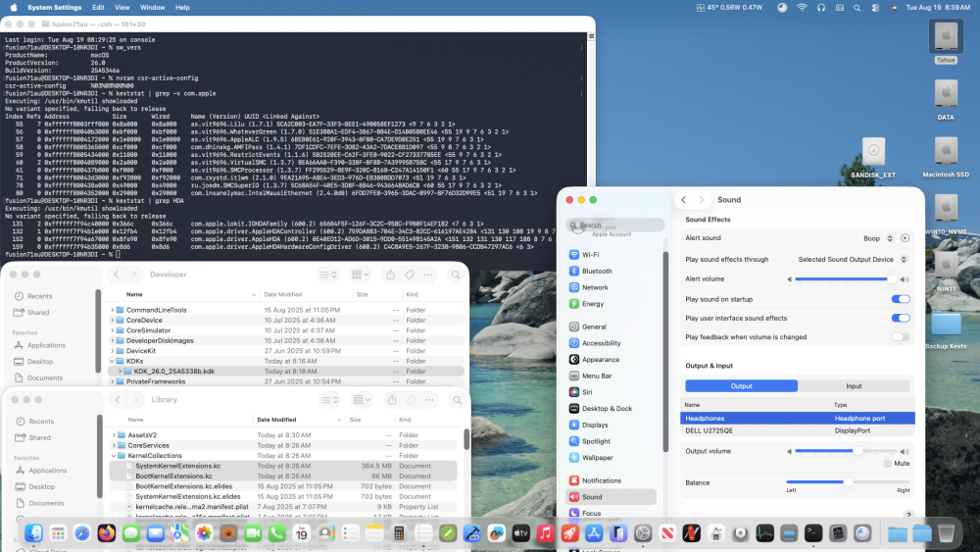Viewport: 980px width, 552px height.
Task: Go forward in System Settings
Action: (702, 200)
